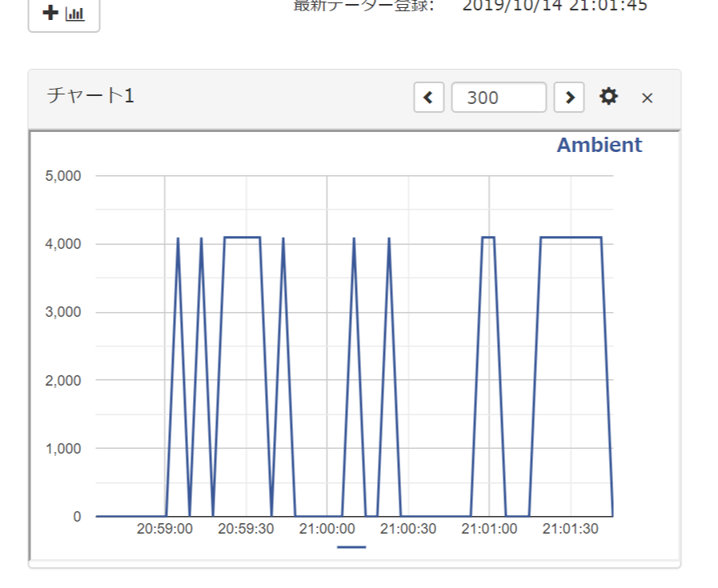Add a new chart with the plus chart button
This screenshot has height=588, width=718.
pyautogui.click(x=64, y=14)
